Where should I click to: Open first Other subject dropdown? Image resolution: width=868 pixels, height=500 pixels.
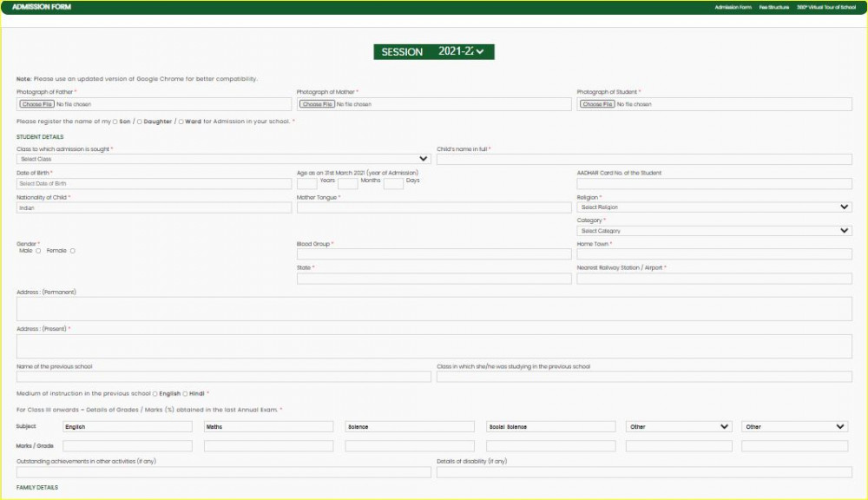tap(680, 426)
